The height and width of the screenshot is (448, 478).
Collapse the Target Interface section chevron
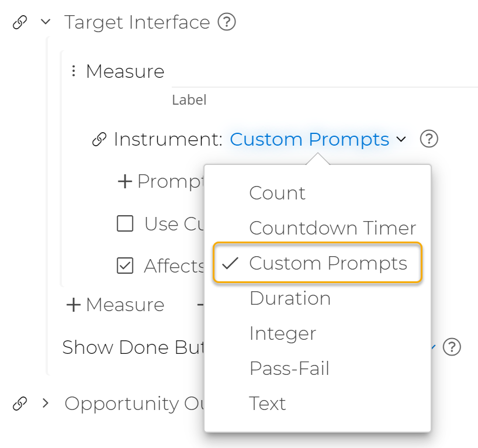click(x=44, y=22)
